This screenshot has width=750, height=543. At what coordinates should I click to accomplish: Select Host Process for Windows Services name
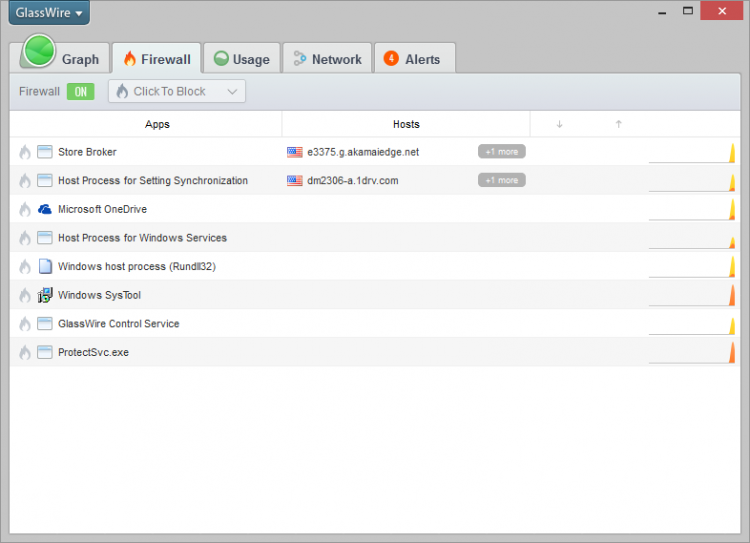[x=143, y=238]
